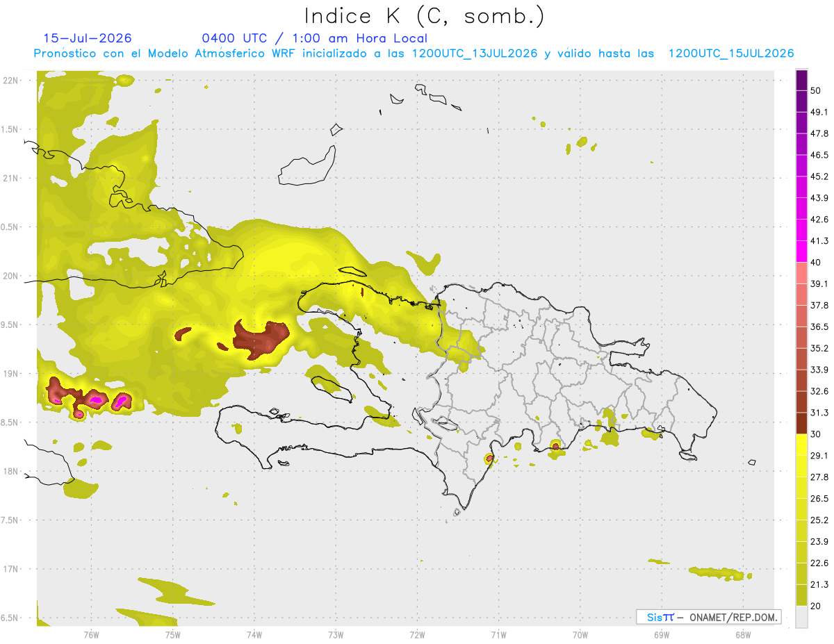Click the colorbar value 32.6
Viewport: 834px width, 644px height.
point(819,391)
